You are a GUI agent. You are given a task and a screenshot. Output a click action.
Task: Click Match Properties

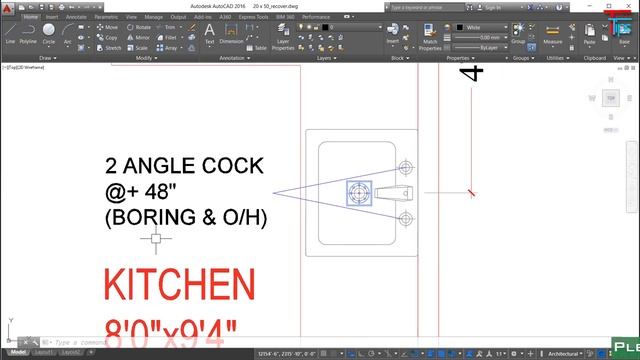(x=430, y=37)
